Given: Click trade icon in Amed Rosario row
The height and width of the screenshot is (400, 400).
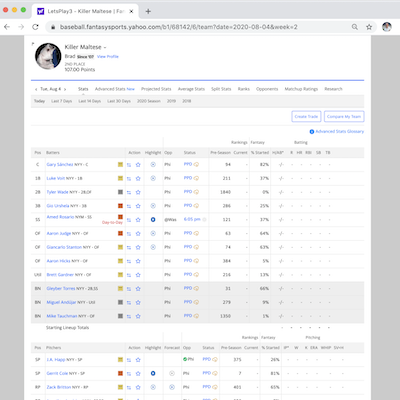Looking at the screenshot, I should tap(129, 220).
